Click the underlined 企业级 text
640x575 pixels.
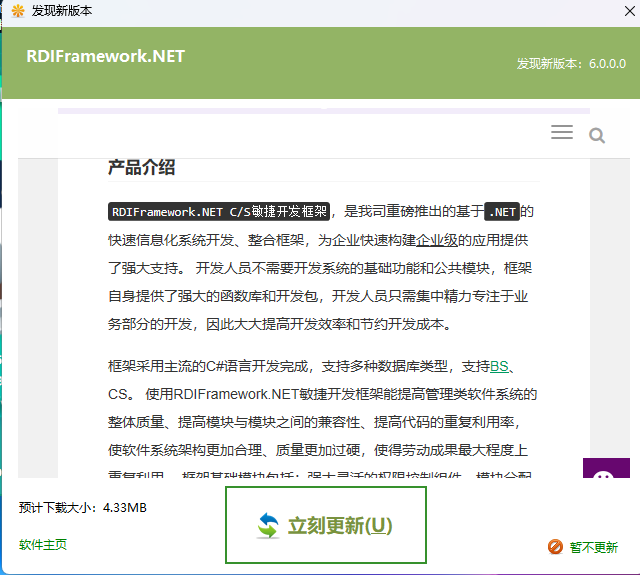pyautogui.click(x=437, y=240)
